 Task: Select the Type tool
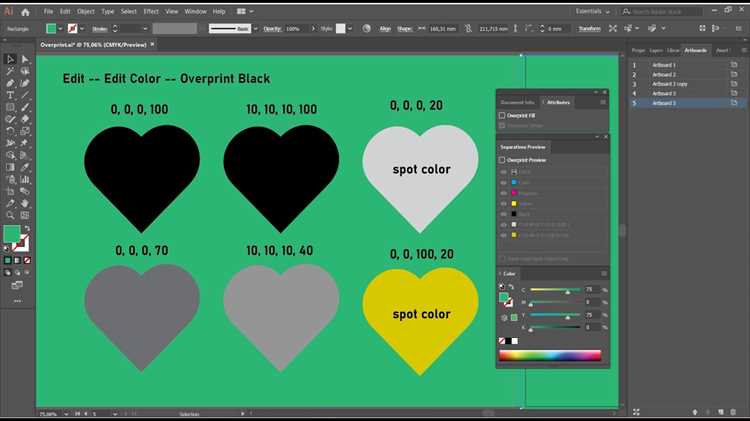click(10, 95)
